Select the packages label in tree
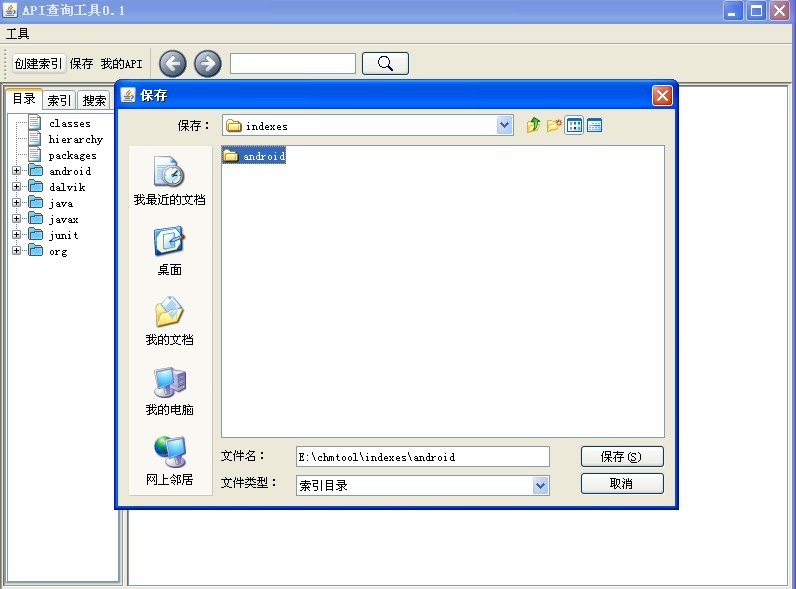 pos(73,155)
